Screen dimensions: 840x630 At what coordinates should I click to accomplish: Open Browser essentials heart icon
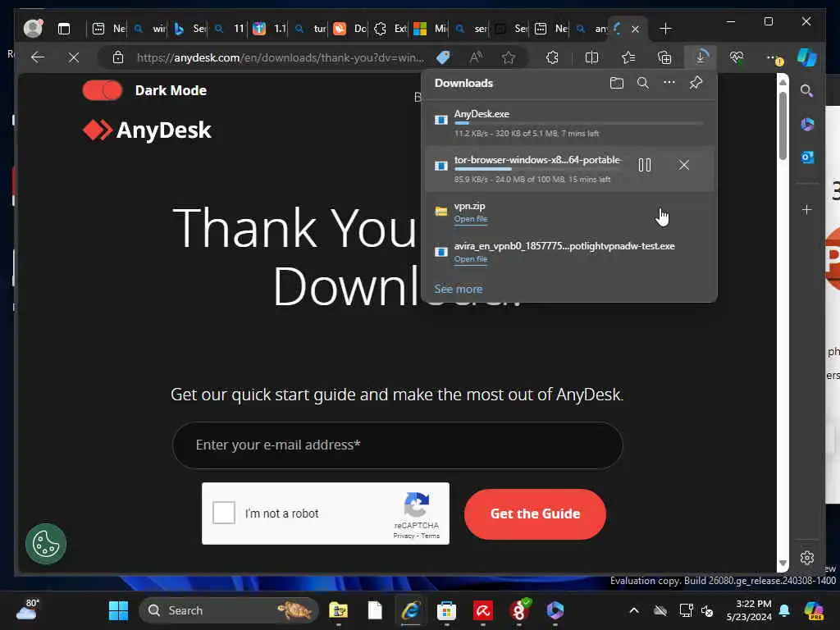click(737, 57)
